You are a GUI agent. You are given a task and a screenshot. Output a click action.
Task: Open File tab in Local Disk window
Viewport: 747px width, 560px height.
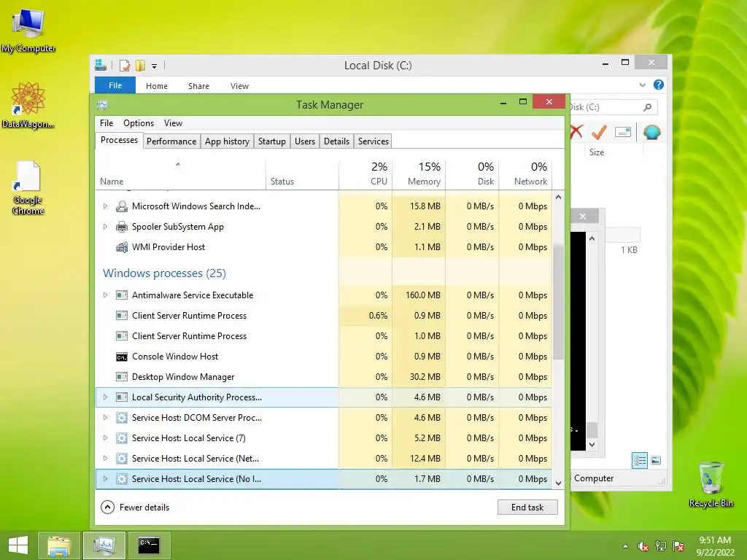pos(115,86)
